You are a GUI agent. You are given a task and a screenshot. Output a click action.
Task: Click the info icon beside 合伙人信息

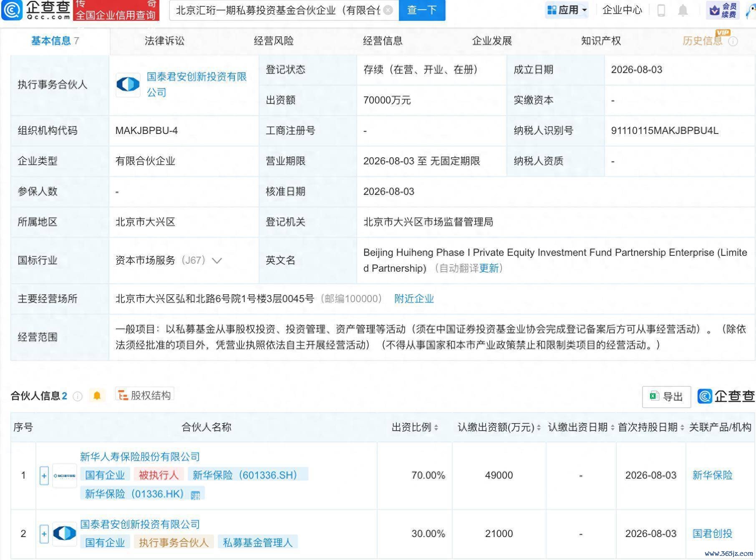pos(78,396)
